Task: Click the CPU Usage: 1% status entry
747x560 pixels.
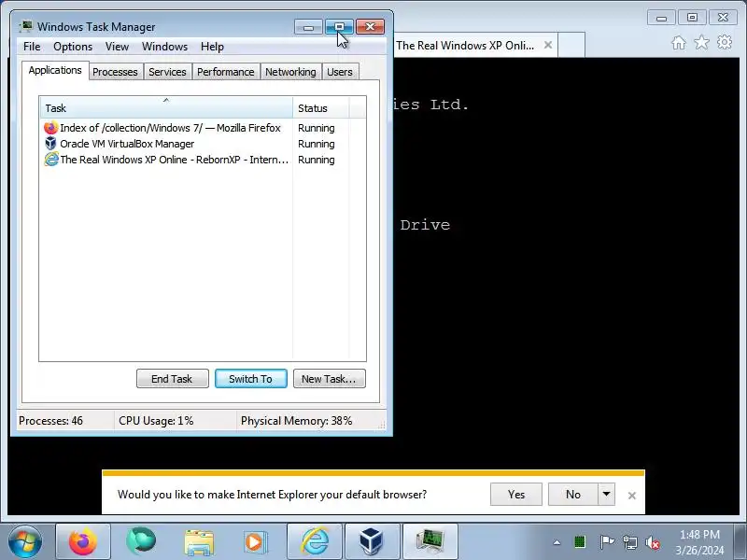Action: click(156, 421)
